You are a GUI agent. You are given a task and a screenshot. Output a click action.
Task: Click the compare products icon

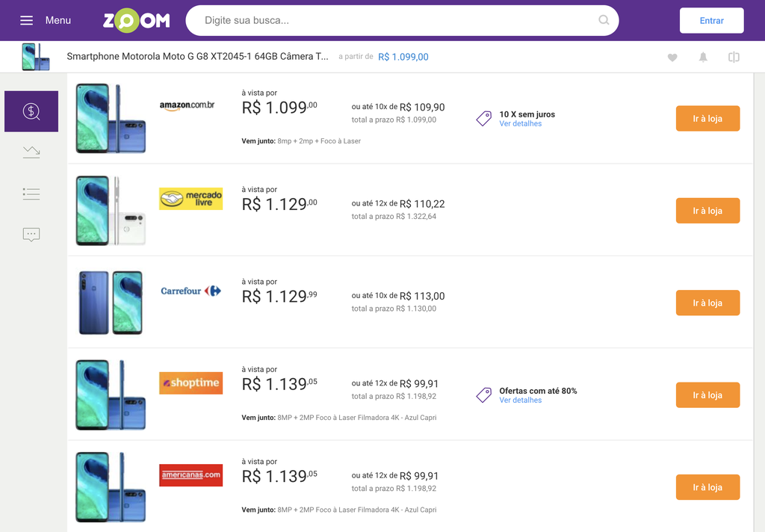point(734,57)
